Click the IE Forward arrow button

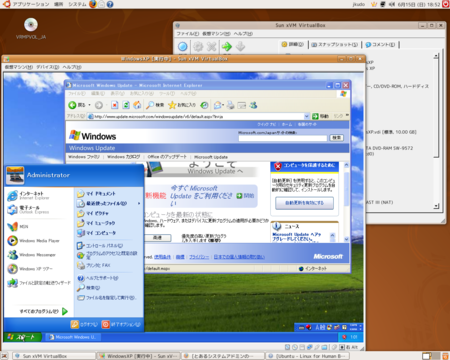99,105
